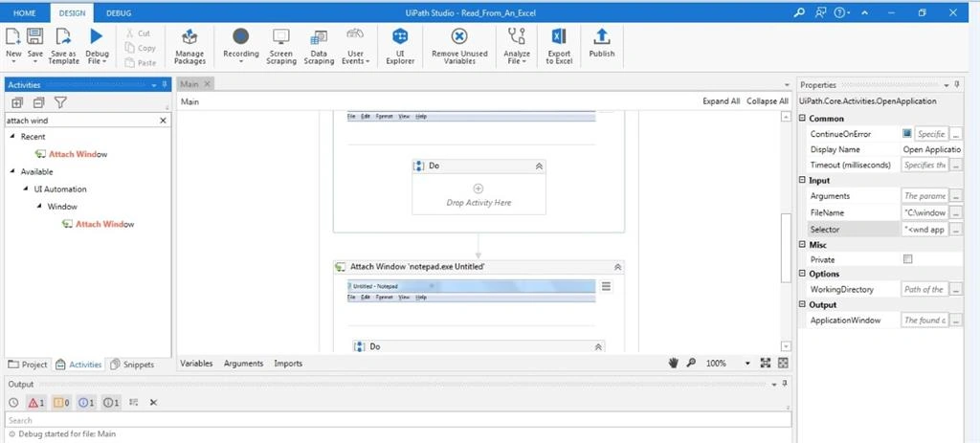This screenshot has width=980, height=443.
Task: Open the zoom percentage dropdown
Action: 747,363
